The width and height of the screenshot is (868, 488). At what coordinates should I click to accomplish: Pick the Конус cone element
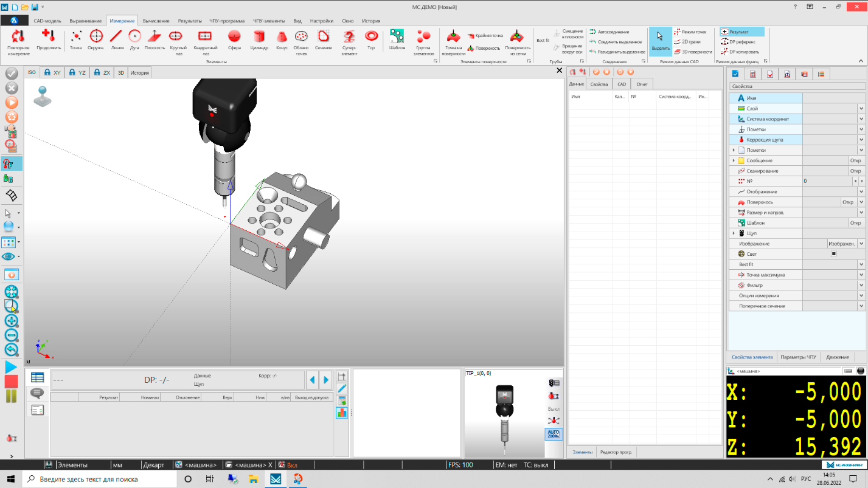[282, 40]
